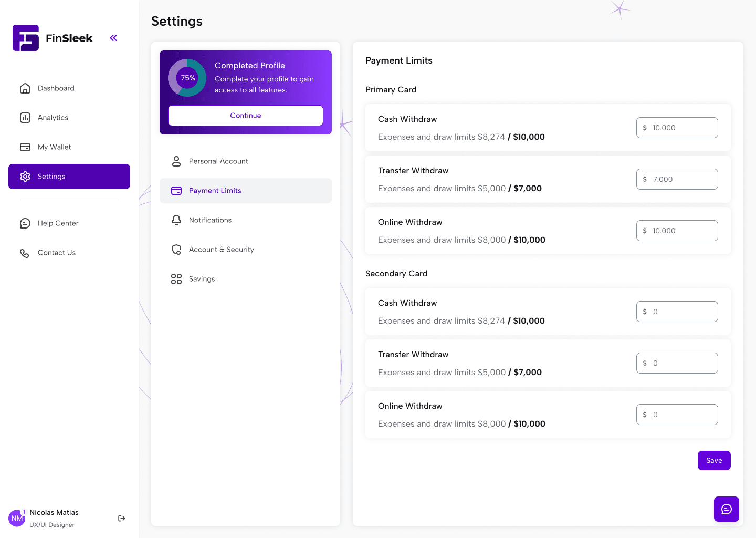The height and width of the screenshot is (538, 756).
Task: Open the floating chat support button
Action: point(726,509)
